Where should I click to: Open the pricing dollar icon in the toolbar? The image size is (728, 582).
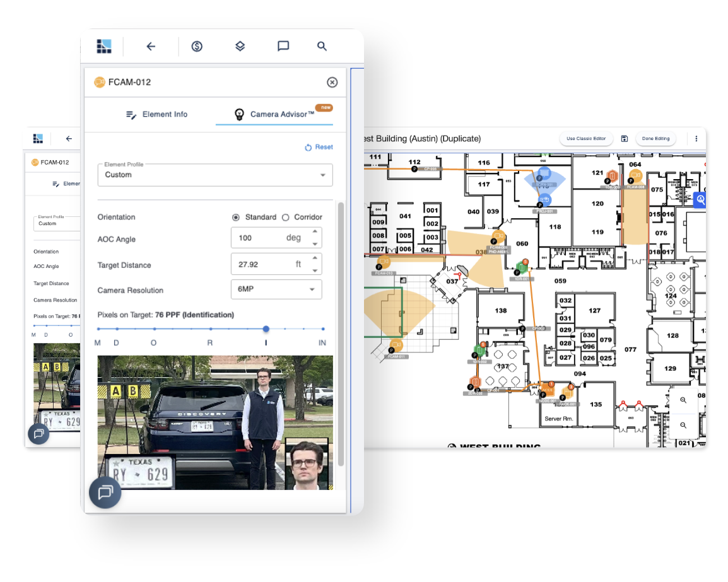pos(197,46)
